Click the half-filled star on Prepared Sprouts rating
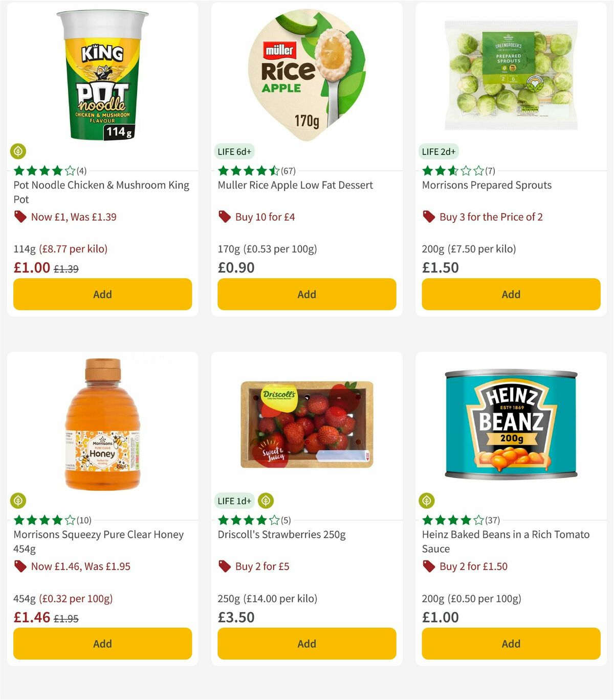Image resolution: width=614 pixels, height=700 pixels. [453, 171]
